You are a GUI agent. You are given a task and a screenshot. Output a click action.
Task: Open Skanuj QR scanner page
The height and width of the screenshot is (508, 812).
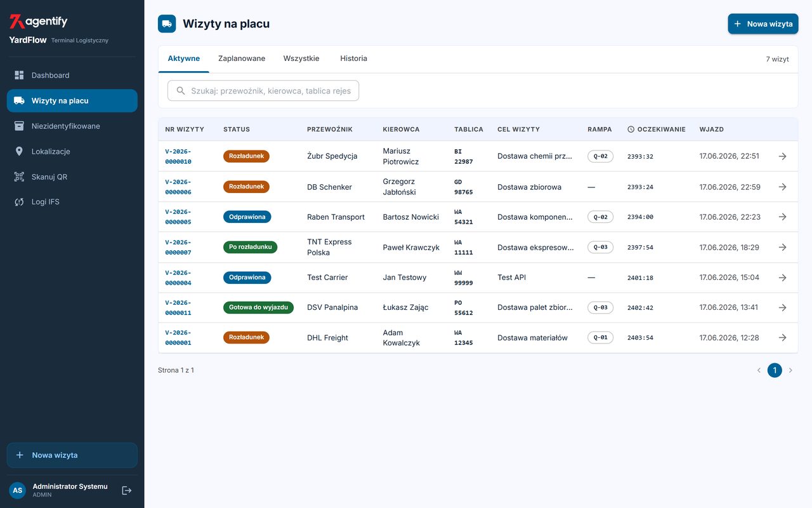72,177
